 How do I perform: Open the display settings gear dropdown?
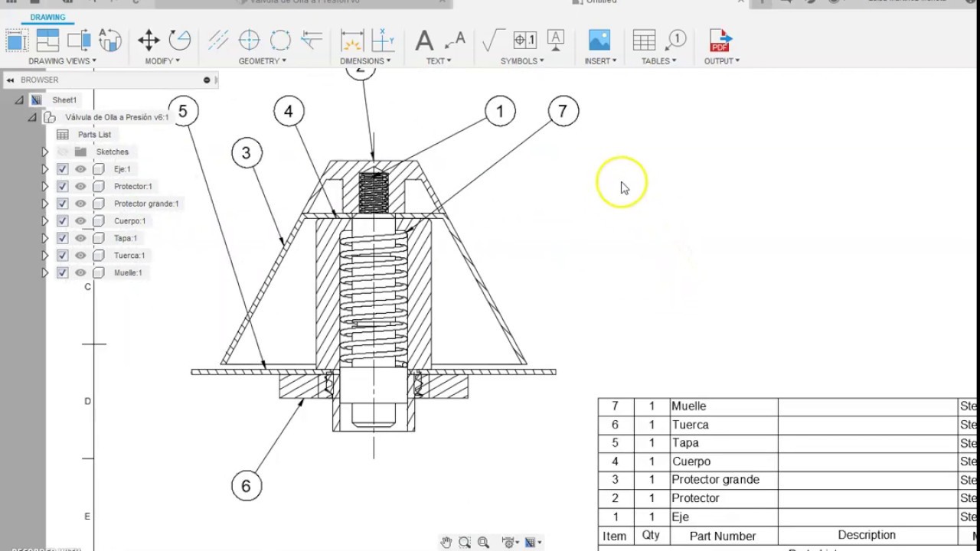[x=510, y=543]
